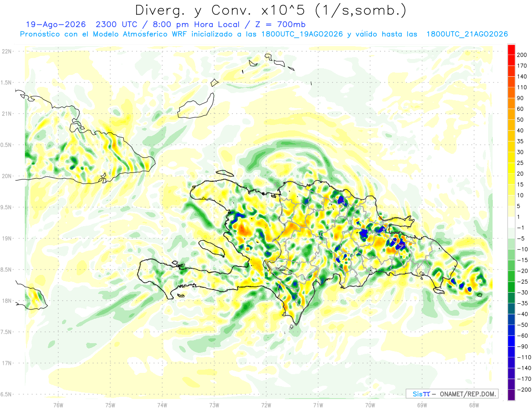Click the 69W longitude label
Viewport: 532px width, 411px height.
(422, 405)
